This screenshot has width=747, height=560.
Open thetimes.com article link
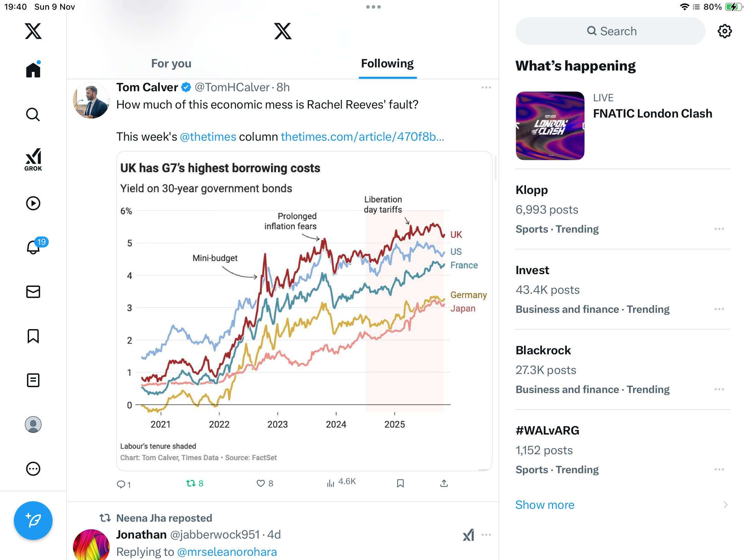coord(362,137)
